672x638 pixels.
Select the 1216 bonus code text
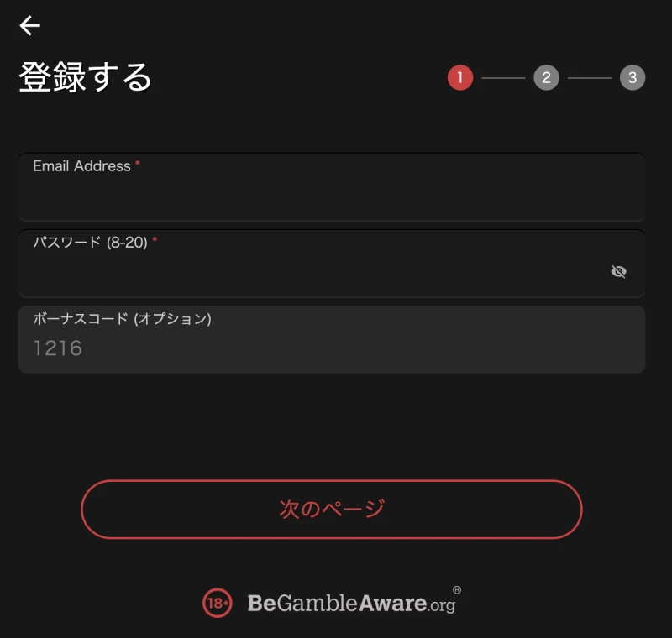(x=58, y=348)
